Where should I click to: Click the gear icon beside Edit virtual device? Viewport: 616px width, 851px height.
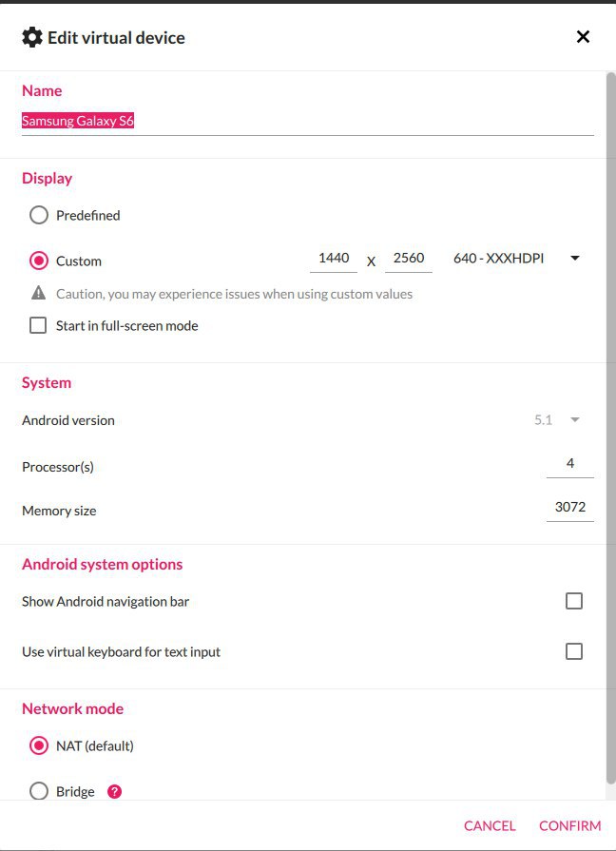[32, 37]
